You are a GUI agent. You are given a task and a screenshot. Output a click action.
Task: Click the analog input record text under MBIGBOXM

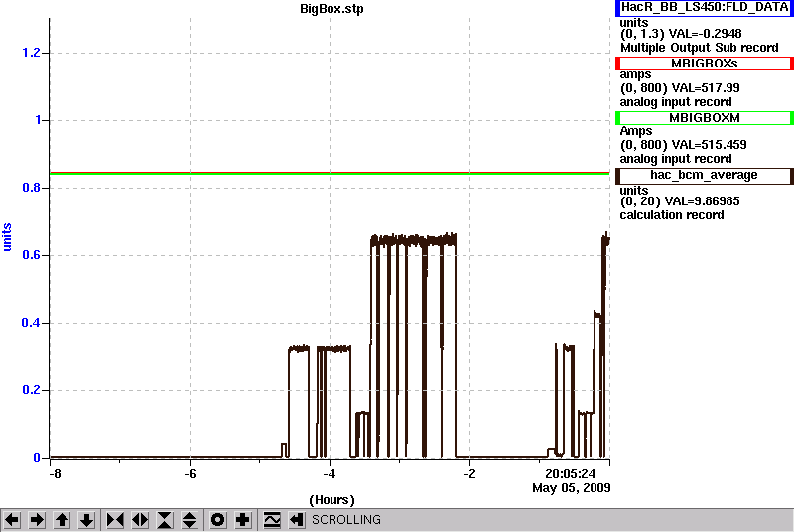676,159
